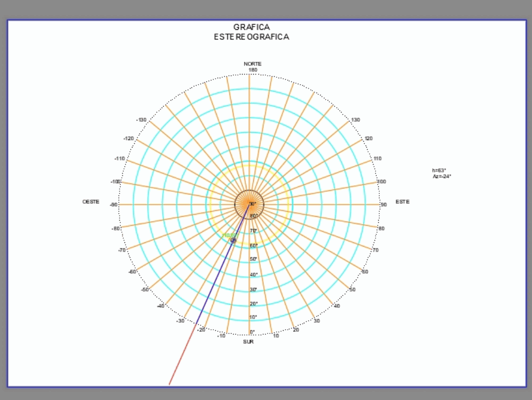Select the CESTE label on the left
Viewport: 532px width, 400px height.
[x=90, y=201]
